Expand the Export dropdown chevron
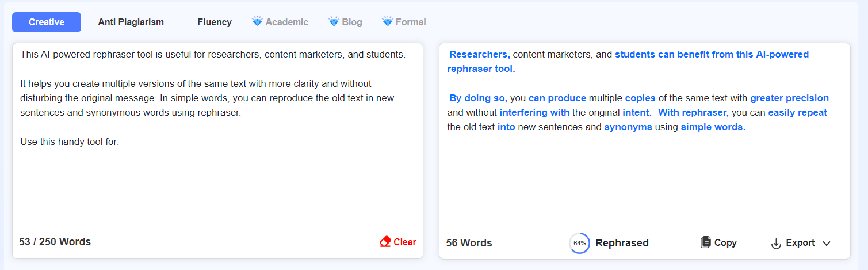The height and width of the screenshot is (270, 868). click(x=827, y=243)
